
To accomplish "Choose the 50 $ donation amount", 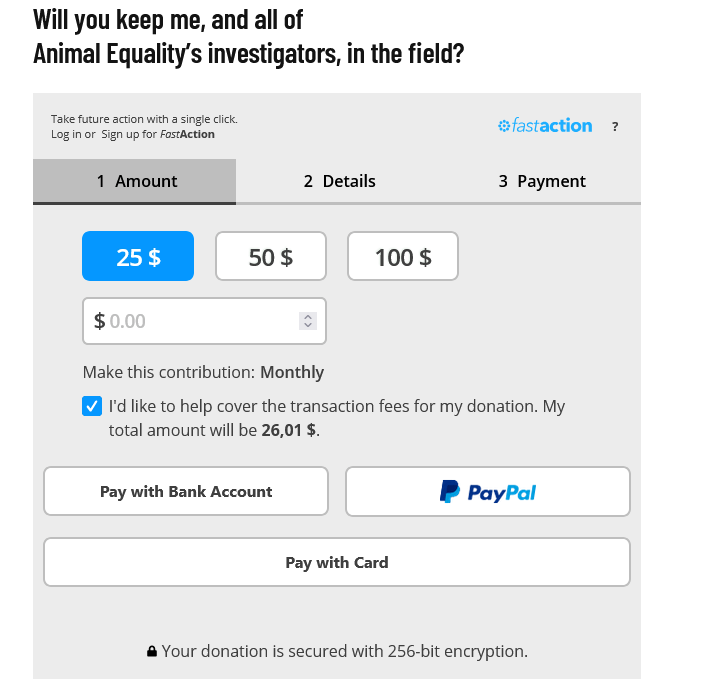I will pos(271,257).
